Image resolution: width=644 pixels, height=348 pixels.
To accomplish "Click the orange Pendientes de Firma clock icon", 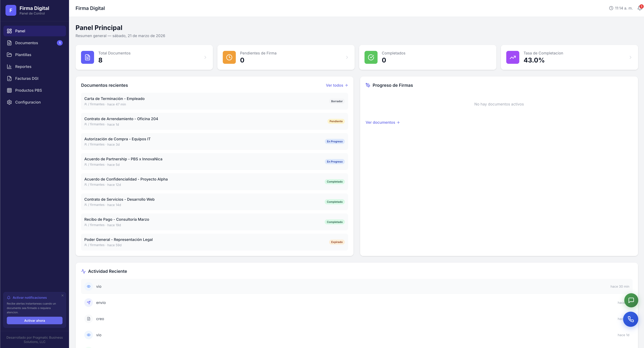I will tap(229, 57).
